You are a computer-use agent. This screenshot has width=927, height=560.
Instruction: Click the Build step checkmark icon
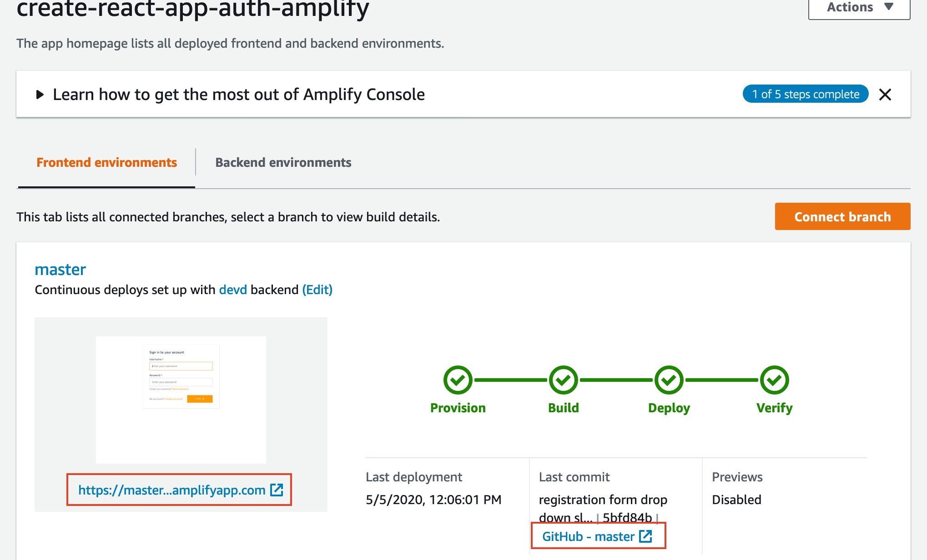[563, 380]
